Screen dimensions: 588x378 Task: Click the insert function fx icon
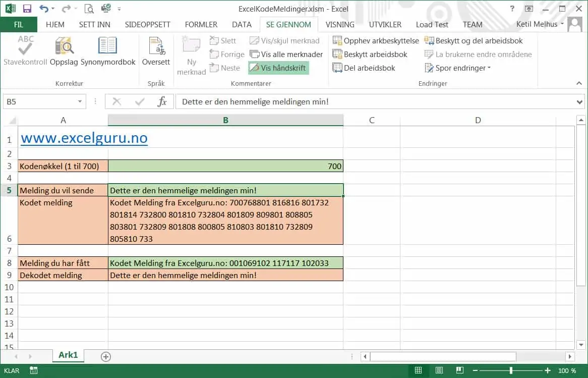click(x=162, y=101)
